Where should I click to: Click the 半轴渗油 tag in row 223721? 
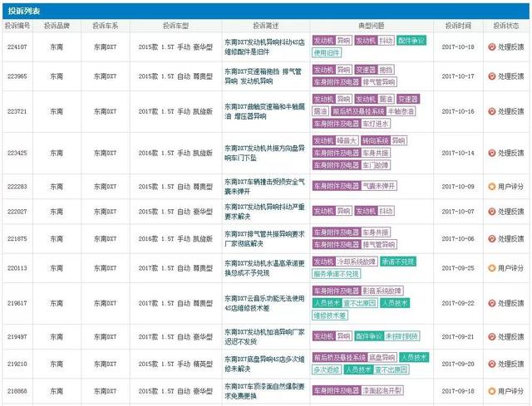coord(401,111)
